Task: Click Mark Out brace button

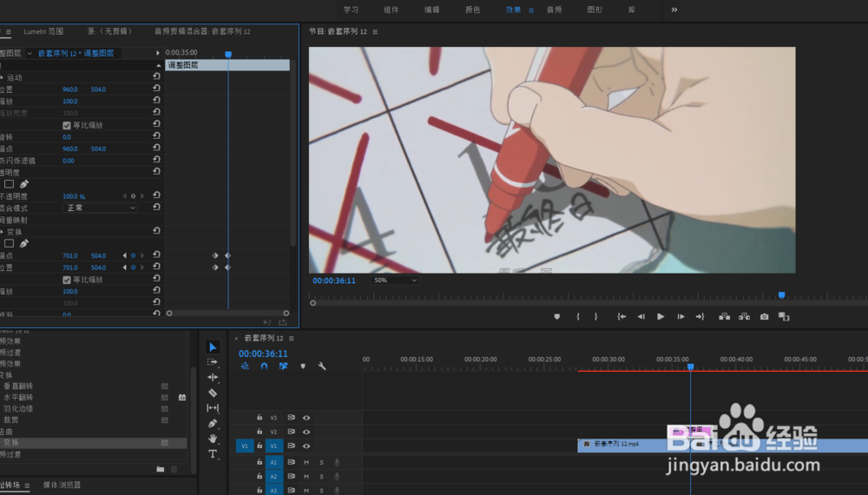Action: click(x=595, y=317)
